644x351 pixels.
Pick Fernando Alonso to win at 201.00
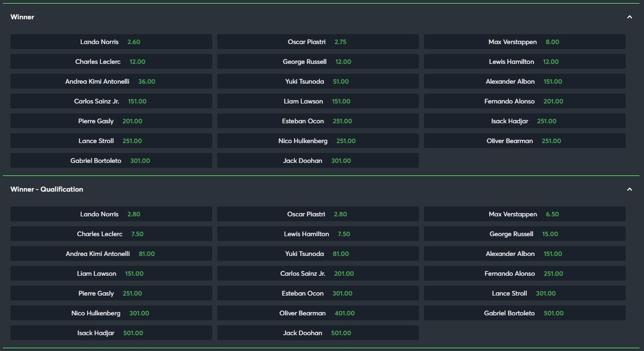[x=524, y=101]
